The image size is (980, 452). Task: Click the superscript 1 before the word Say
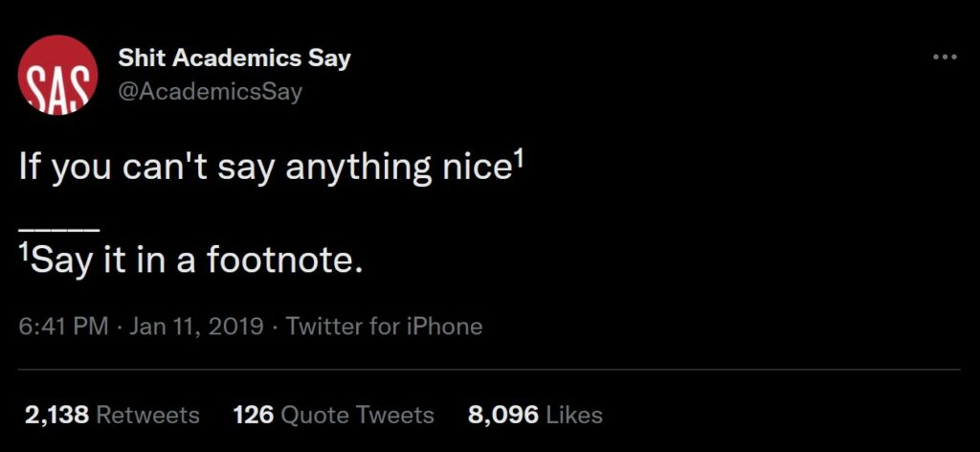[24, 253]
